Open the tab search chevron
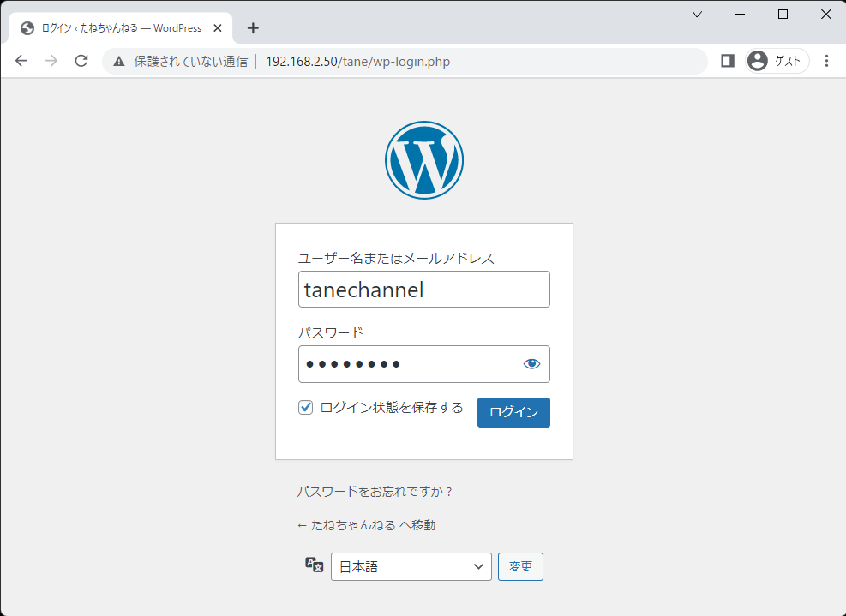846x616 pixels. [x=697, y=15]
